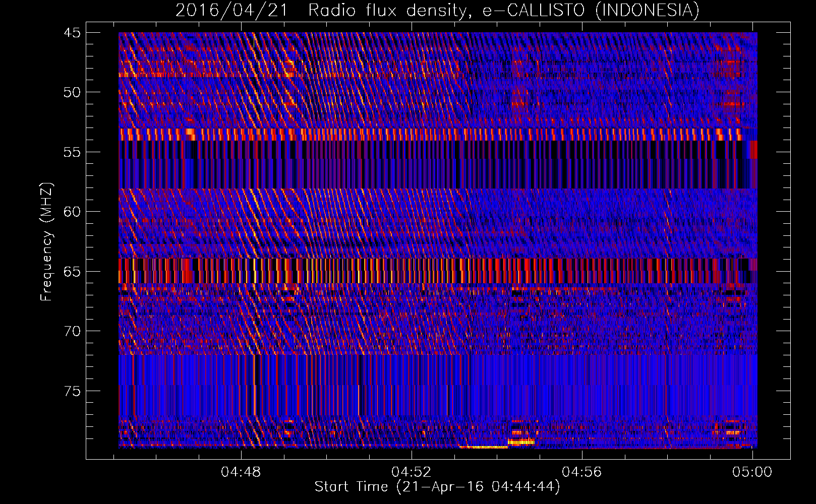Click the 04:48 time tick label

pos(241,472)
